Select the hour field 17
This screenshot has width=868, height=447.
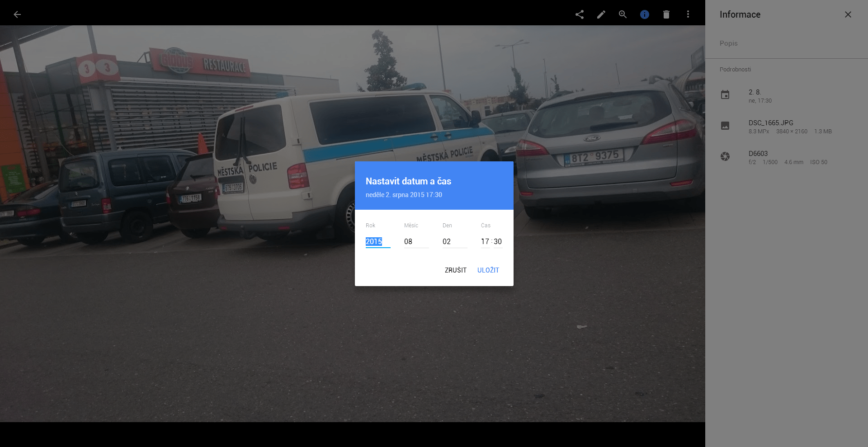[485, 242]
